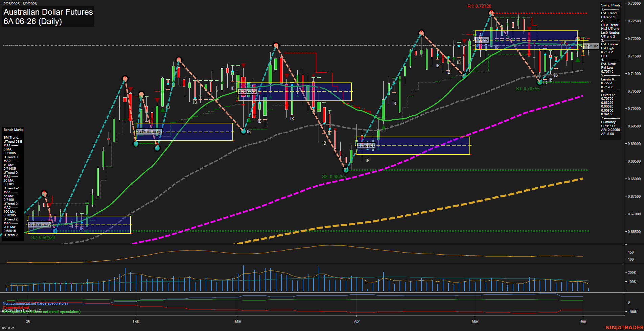Click the swing pivot low circle above S1

point(540,82)
